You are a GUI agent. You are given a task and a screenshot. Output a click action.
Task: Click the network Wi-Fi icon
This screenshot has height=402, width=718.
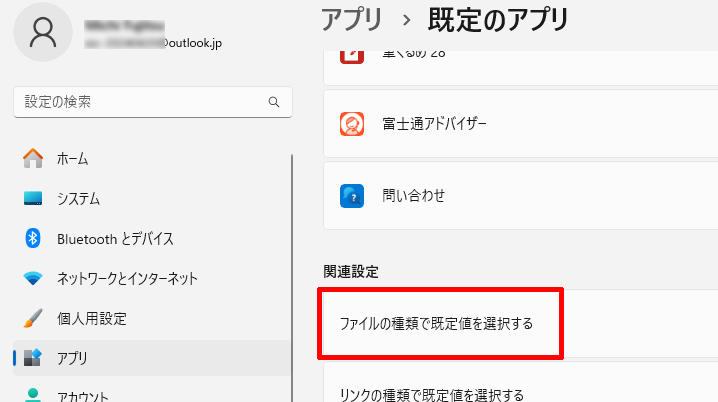coord(33,278)
